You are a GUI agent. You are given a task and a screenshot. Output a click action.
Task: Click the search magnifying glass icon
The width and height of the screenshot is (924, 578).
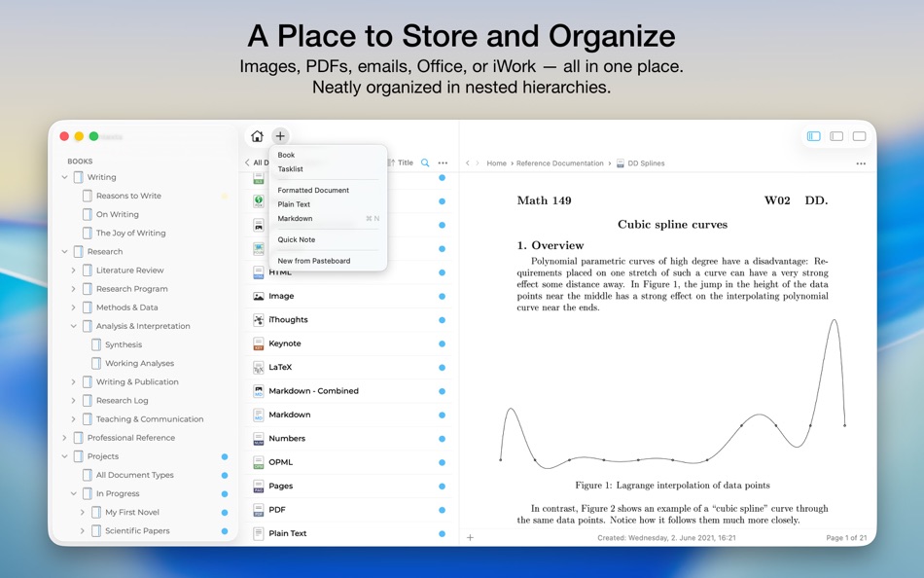point(425,163)
